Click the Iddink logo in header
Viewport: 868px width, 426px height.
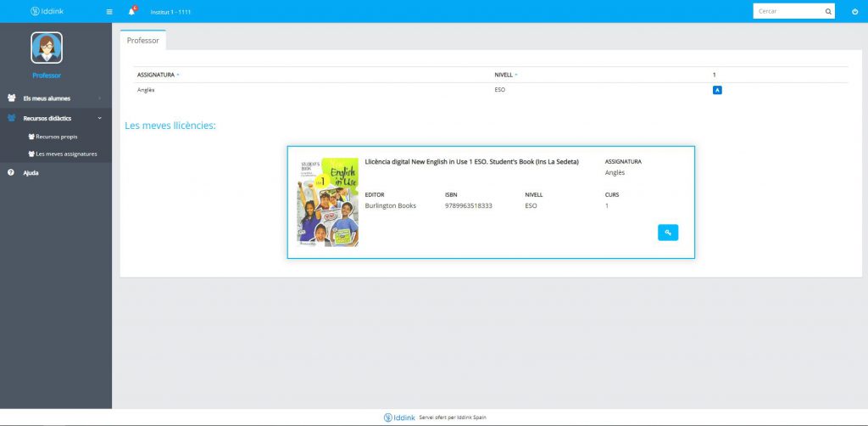pyautogui.click(x=47, y=12)
